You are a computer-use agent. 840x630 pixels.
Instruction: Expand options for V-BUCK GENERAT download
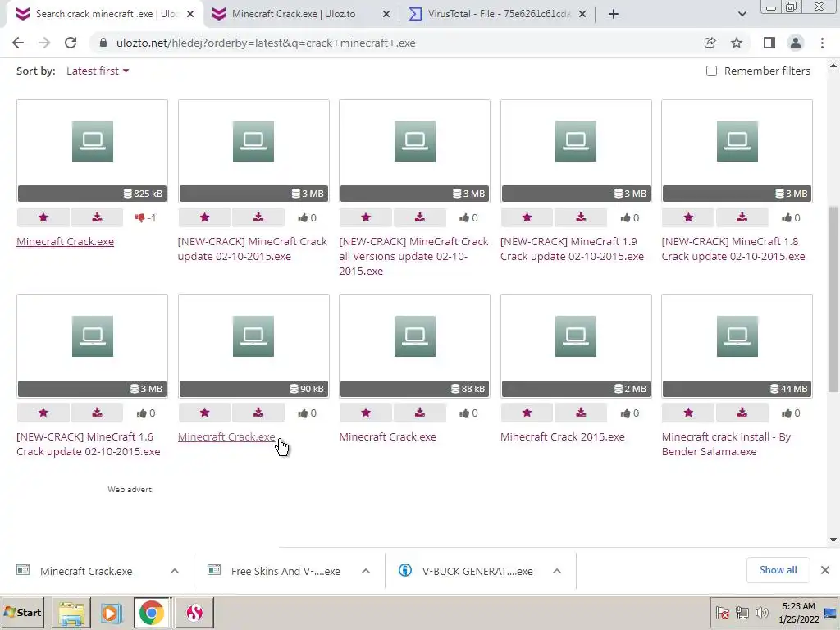click(x=557, y=571)
